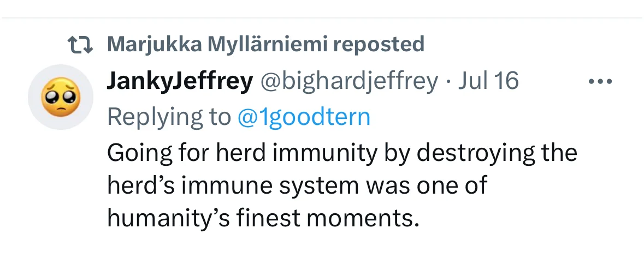Click the @bighardjeffrey handle
The width and height of the screenshot is (644, 258).
[348, 81]
